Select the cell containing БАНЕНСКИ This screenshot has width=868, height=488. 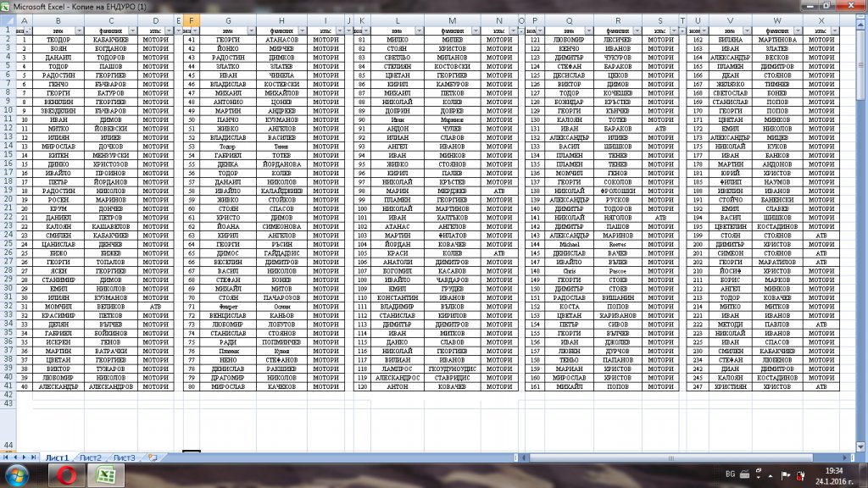click(777, 200)
